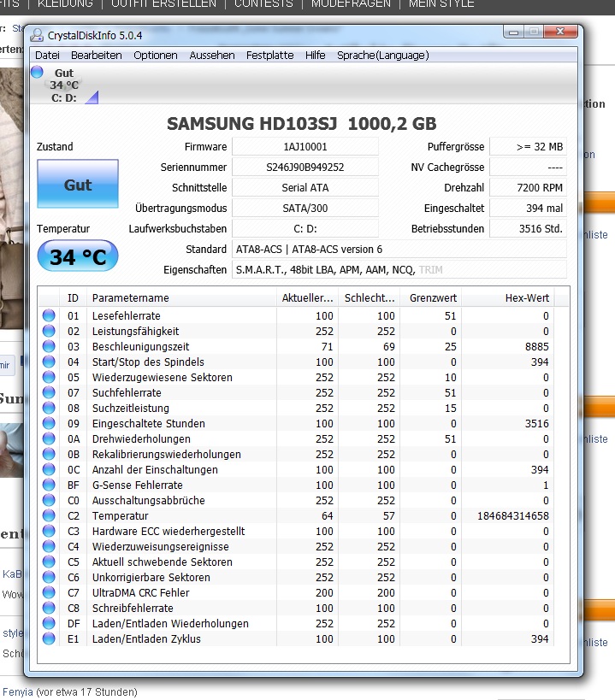
Task: Click the Schnittstelle field Serial ATA
Action: (305, 187)
